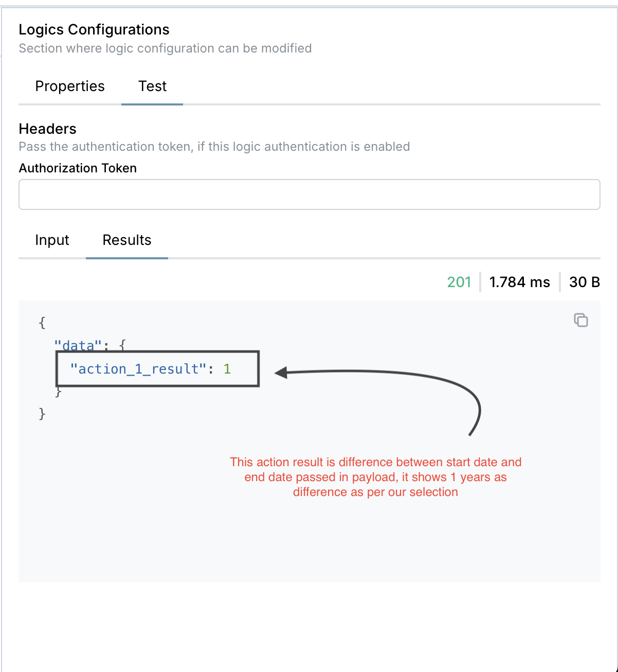Click the final closing curly brace
Image resolution: width=618 pixels, height=672 pixels.
[42, 413]
